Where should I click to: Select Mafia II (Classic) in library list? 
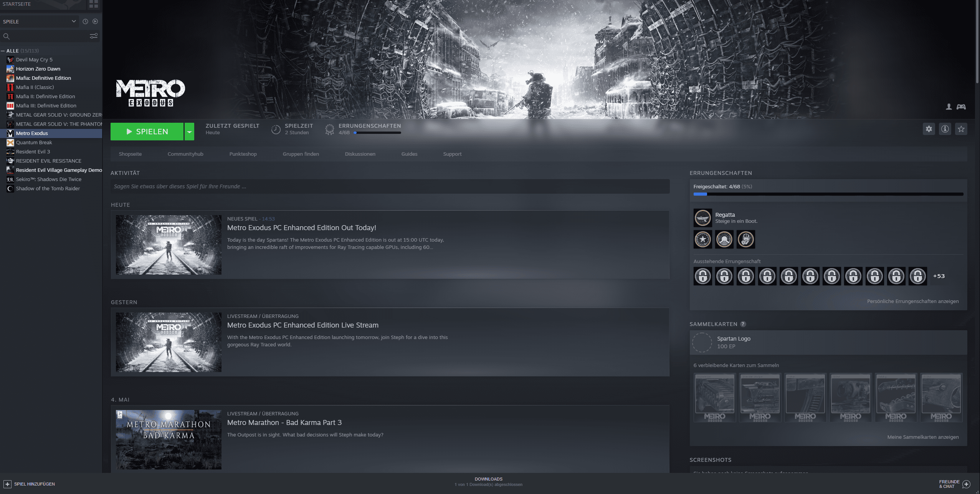point(51,87)
